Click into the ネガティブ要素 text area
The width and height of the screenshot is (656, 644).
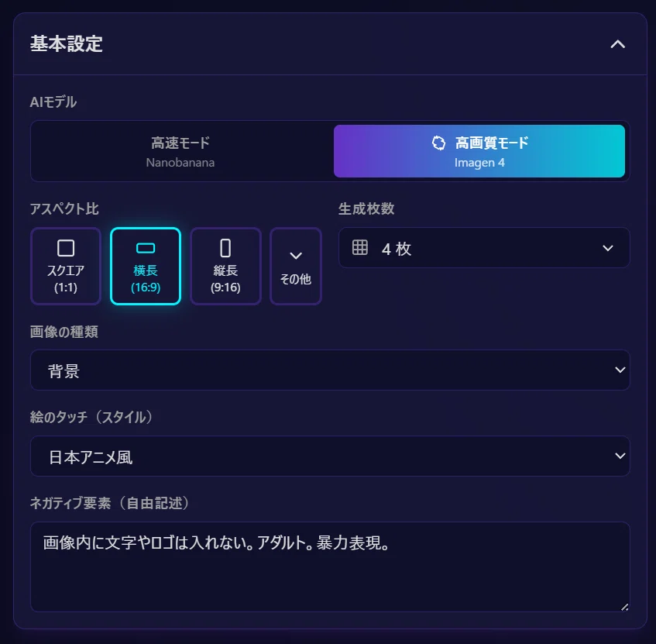click(330, 567)
